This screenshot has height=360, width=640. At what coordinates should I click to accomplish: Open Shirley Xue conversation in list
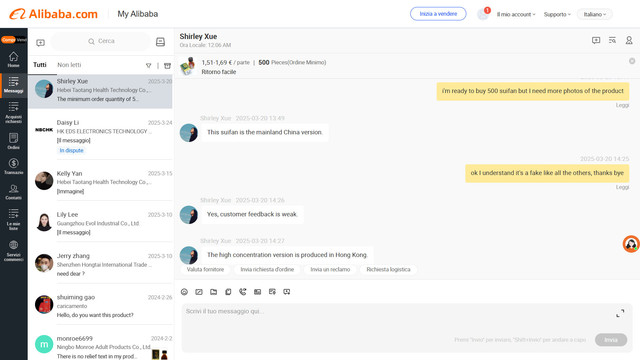100,91
